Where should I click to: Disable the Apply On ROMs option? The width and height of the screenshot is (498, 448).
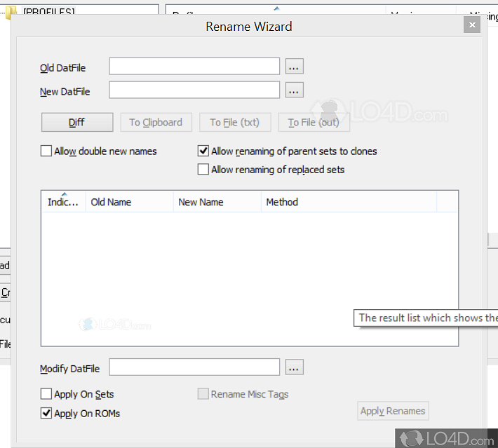46,413
